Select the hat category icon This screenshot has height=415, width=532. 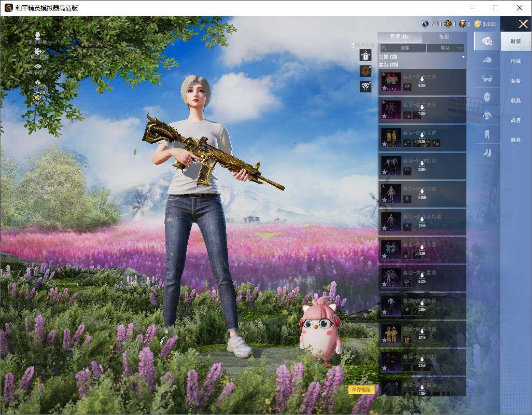pyautogui.click(x=487, y=60)
